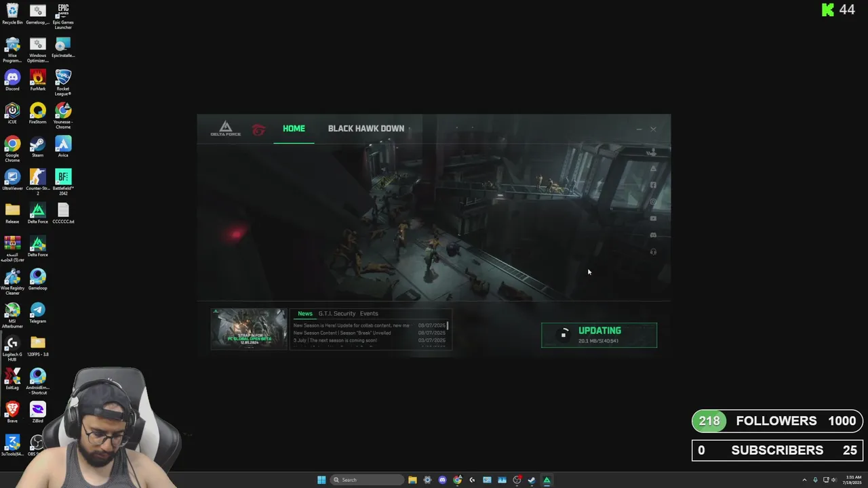868x488 pixels.
Task: Open the clock and date in the taskbar
Action: tap(853, 480)
